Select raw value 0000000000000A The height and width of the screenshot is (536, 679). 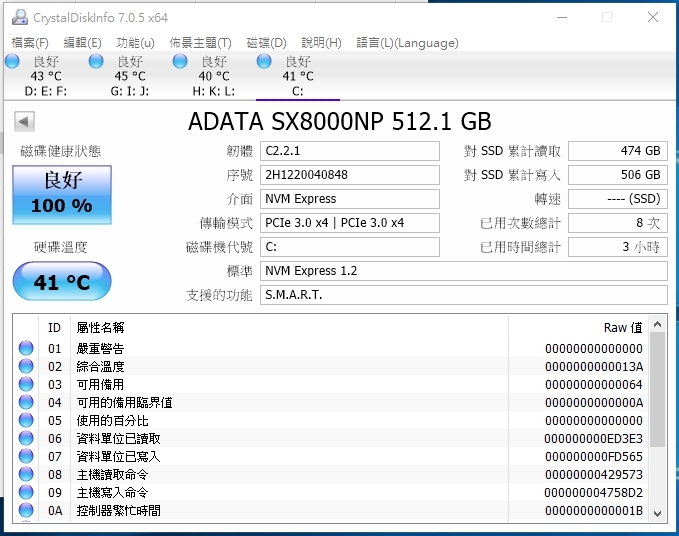tap(594, 403)
